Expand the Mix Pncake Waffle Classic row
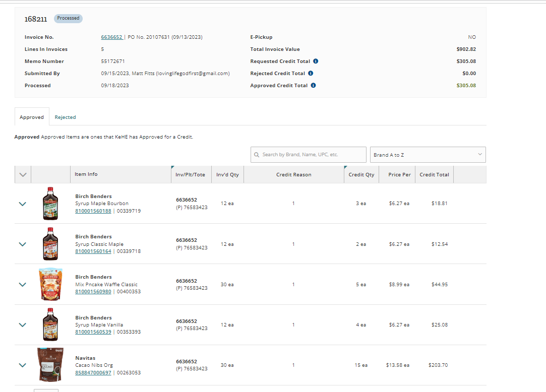Screen dimensions: 546x392 22,284
